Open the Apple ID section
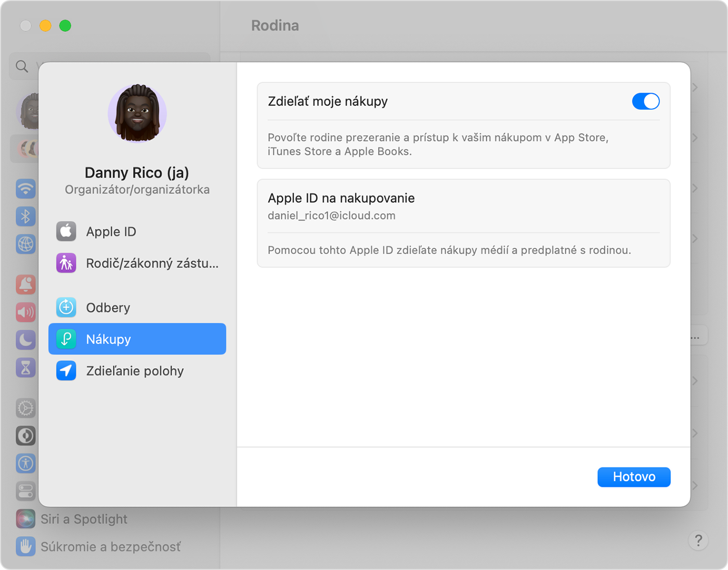The width and height of the screenshot is (728, 570). pyautogui.click(x=111, y=231)
